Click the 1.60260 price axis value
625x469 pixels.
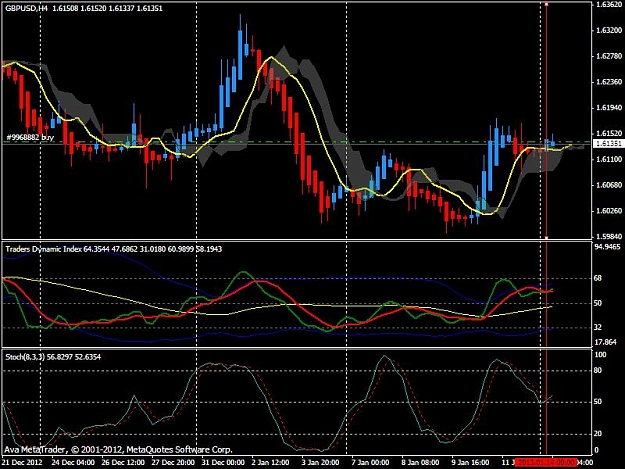coord(608,210)
